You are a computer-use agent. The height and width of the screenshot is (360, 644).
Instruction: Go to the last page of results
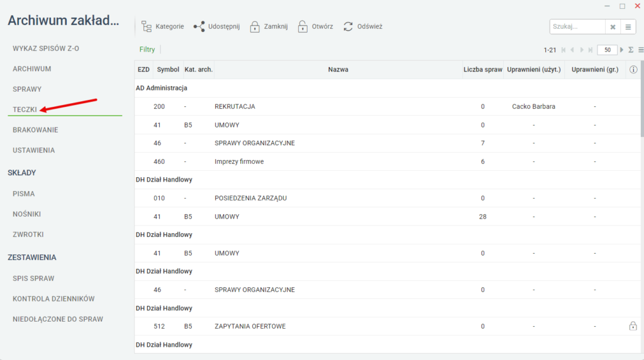tap(590, 50)
